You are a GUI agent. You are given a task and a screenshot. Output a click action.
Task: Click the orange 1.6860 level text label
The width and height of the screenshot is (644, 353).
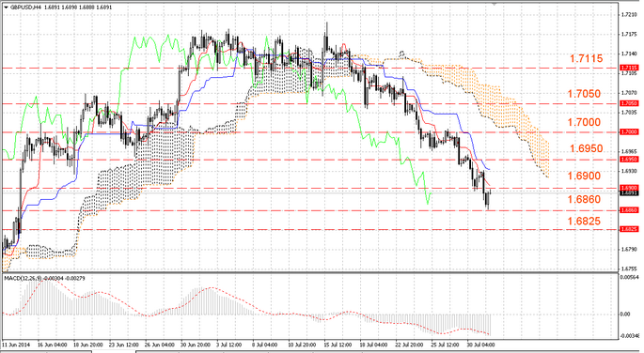click(x=584, y=200)
